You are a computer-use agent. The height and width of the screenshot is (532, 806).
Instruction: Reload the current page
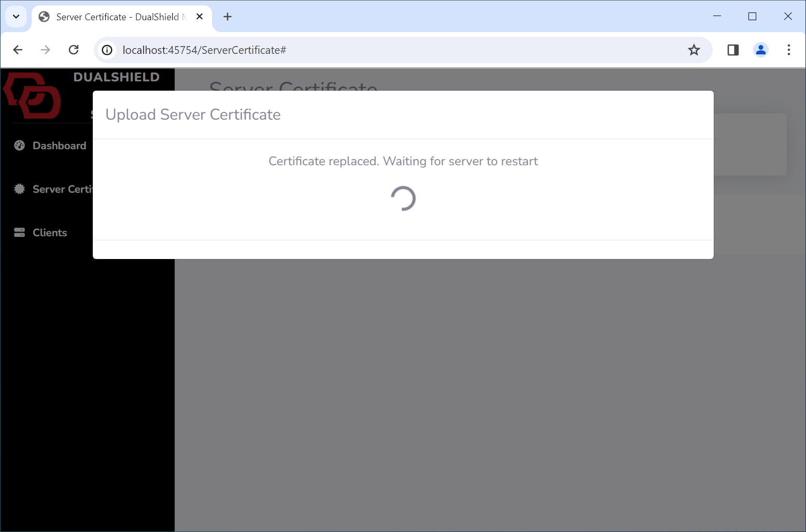[74, 50]
